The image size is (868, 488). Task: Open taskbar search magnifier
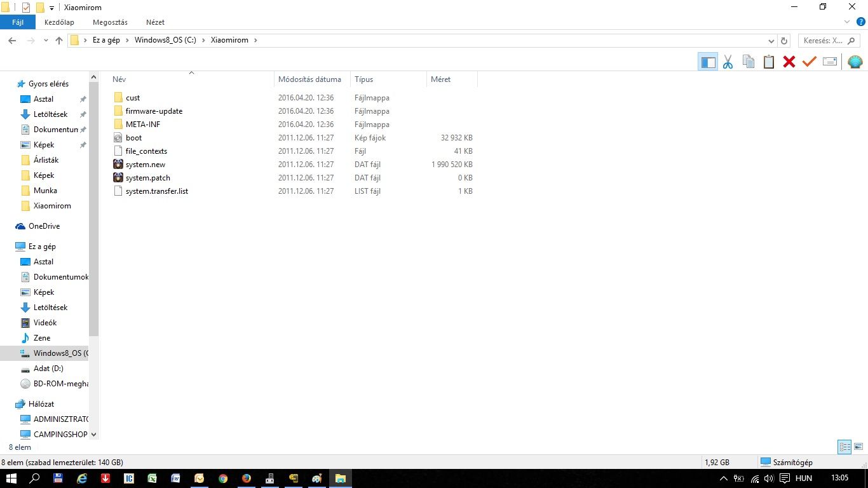pyautogui.click(x=35, y=478)
